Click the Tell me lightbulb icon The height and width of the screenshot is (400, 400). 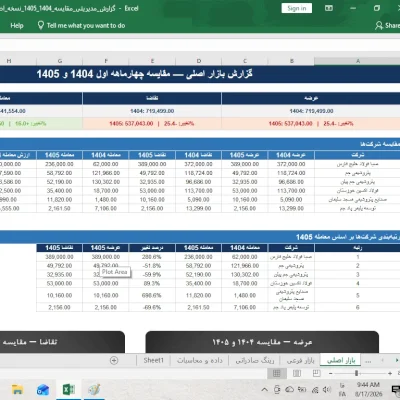[41, 25]
